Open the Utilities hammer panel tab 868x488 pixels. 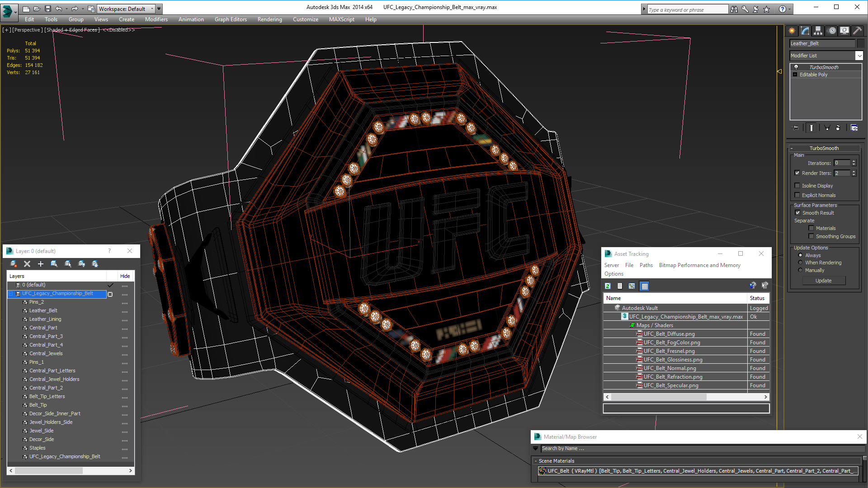point(857,31)
